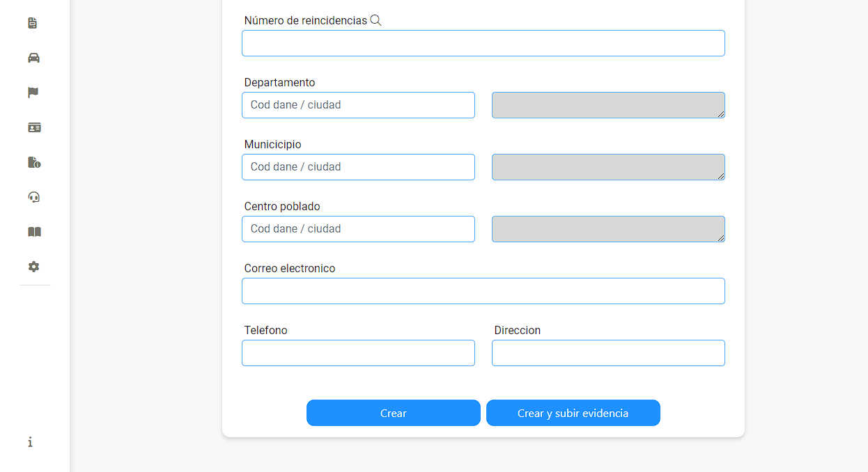
Task: Open the settings gear in sidebar
Action: pos(33,267)
